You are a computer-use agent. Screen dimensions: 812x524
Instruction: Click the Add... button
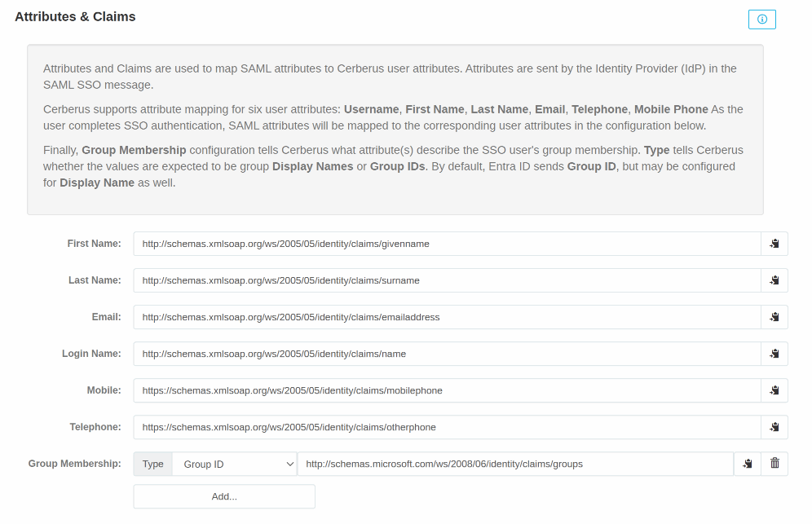[224, 496]
